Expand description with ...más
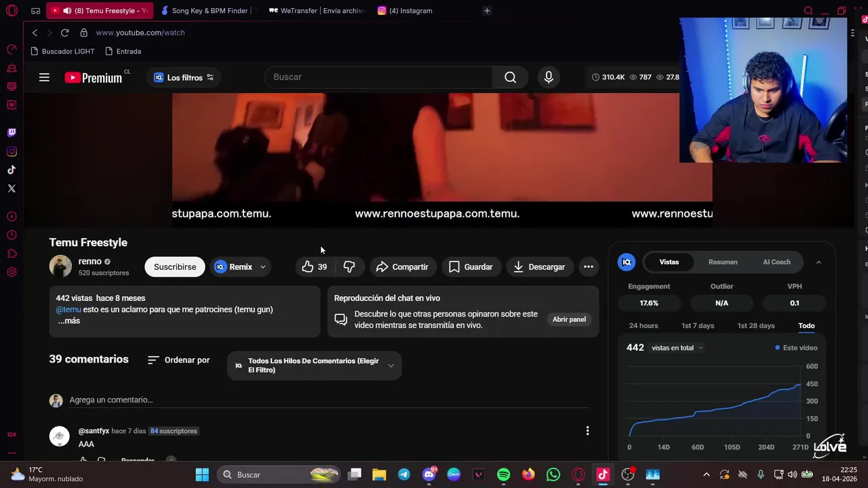868x488 pixels. click(68, 321)
